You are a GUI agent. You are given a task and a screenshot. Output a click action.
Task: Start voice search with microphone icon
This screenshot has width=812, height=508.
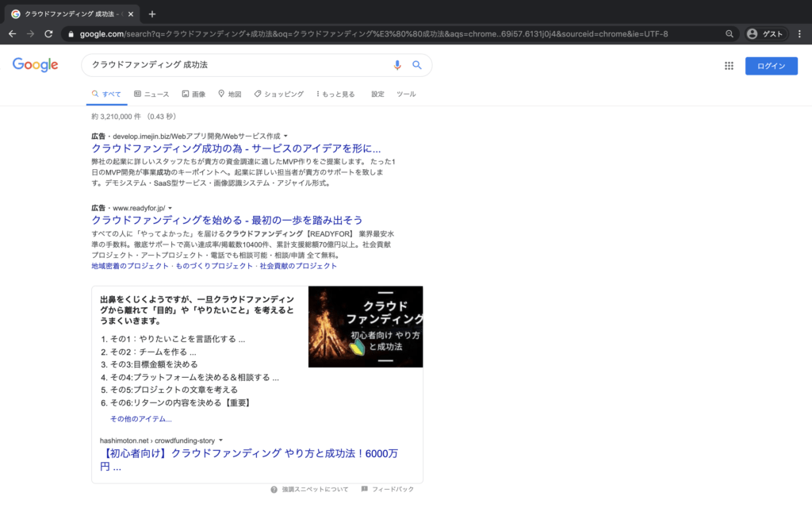pos(397,65)
